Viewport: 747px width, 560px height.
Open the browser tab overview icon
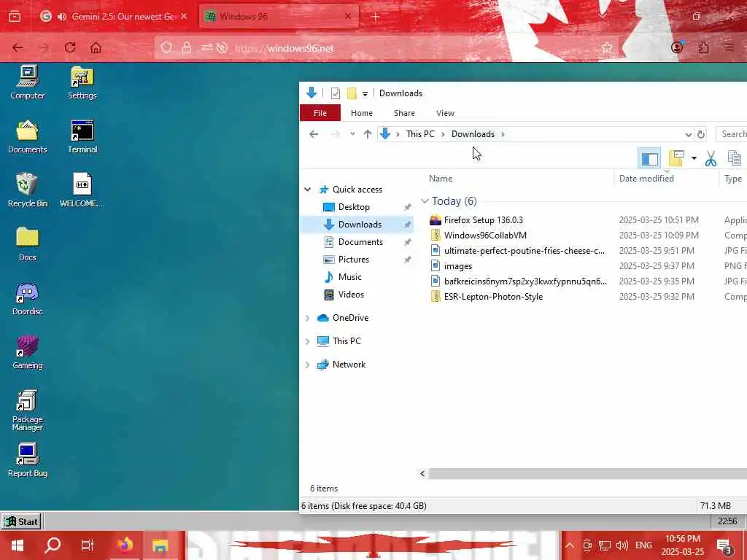15,17
